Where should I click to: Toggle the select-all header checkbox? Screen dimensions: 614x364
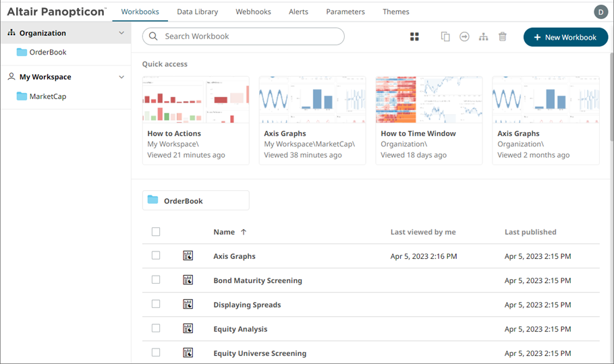(x=156, y=232)
